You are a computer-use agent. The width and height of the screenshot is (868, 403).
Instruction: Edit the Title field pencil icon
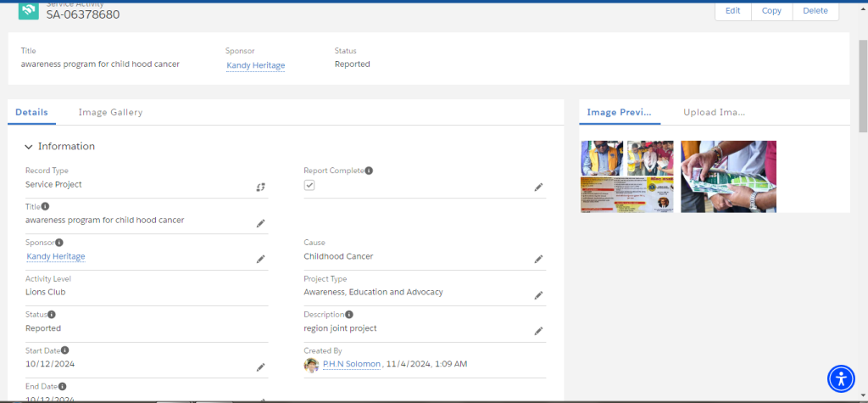tap(260, 223)
